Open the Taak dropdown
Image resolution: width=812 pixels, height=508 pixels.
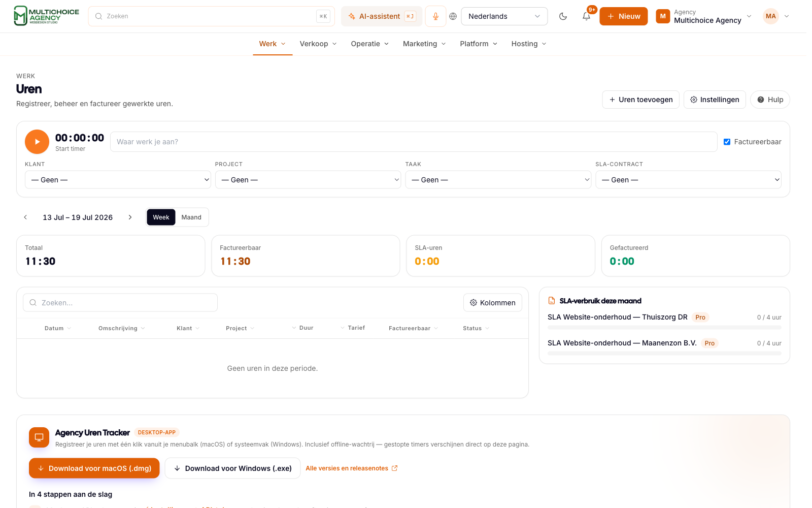click(498, 180)
